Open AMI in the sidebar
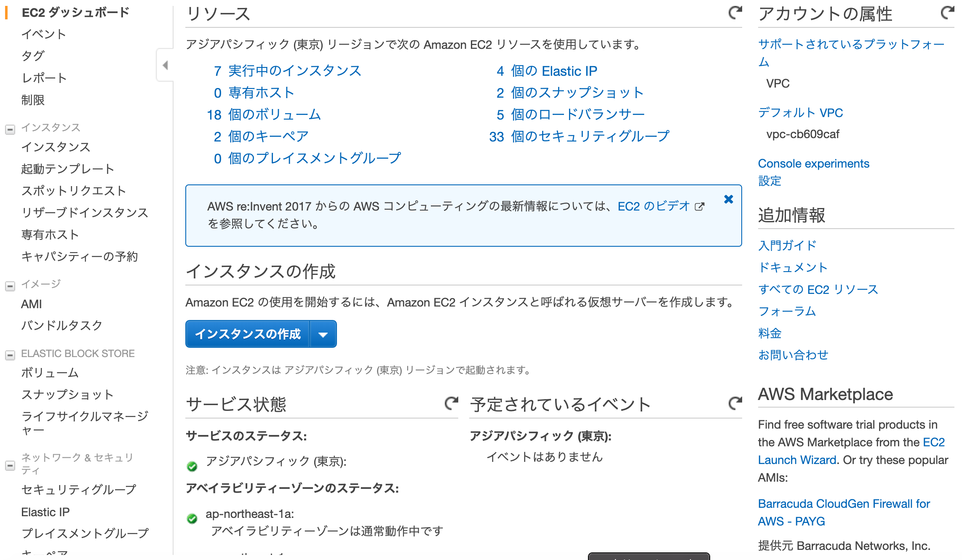962x560 pixels. 32,304
